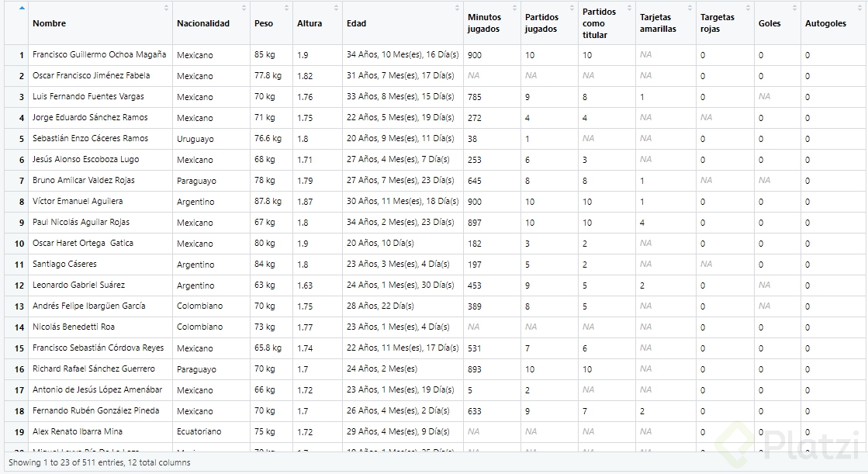This screenshot has width=868, height=474.
Task: Click the row index sort arrow
Action: pyautogui.click(x=22, y=8)
